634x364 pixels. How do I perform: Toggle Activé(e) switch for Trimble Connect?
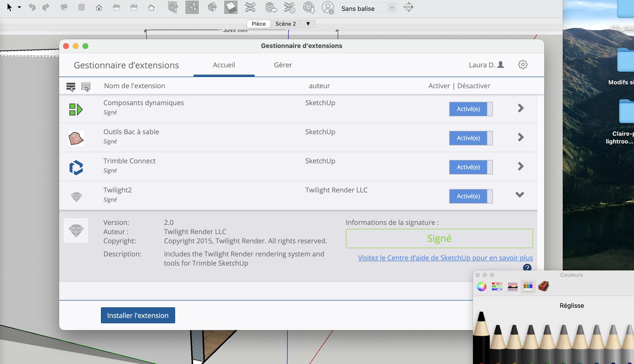point(471,167)
